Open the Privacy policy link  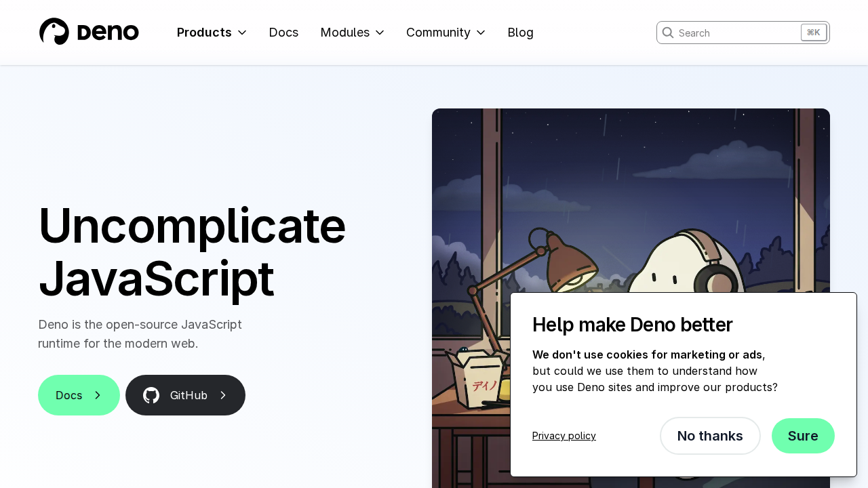tap(564, 436)
